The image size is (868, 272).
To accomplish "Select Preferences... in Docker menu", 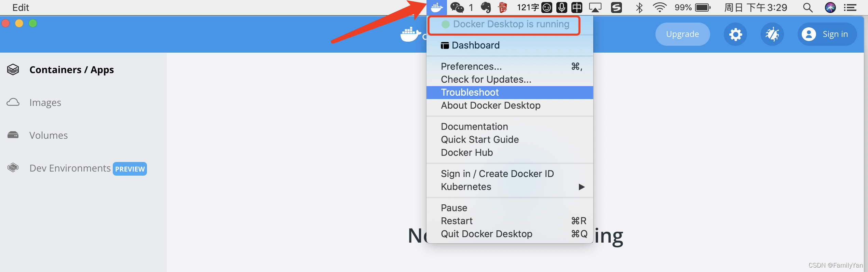I will [x=510, y=66].
